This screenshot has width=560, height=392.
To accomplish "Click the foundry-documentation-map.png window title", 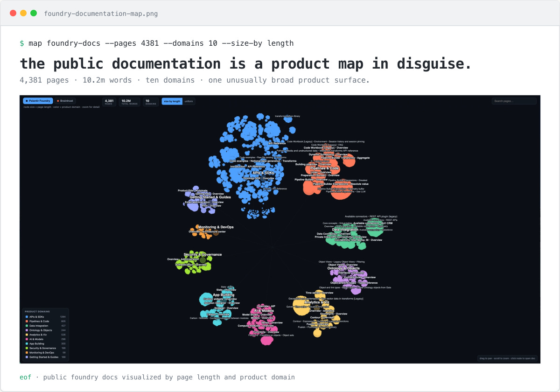I will coord(101,14).
